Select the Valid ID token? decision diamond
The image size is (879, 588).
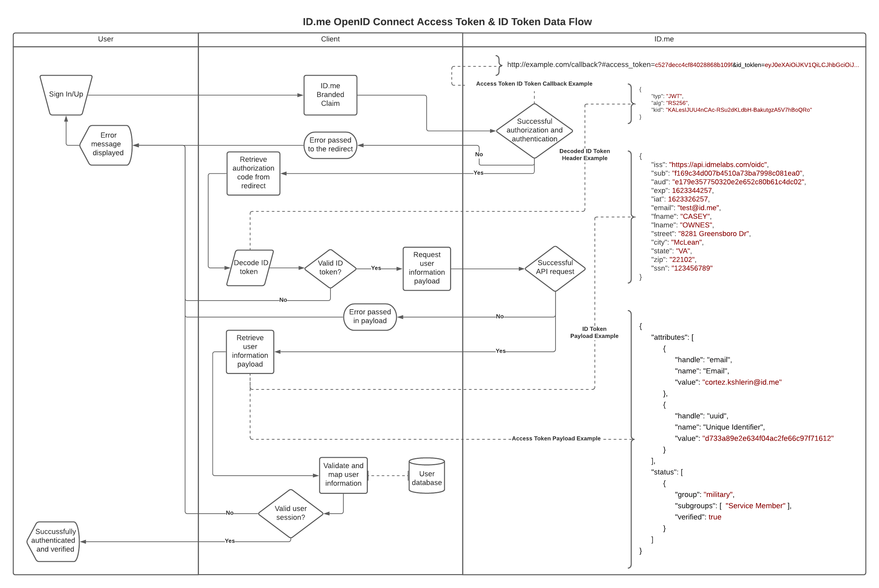tap(330, 269)
